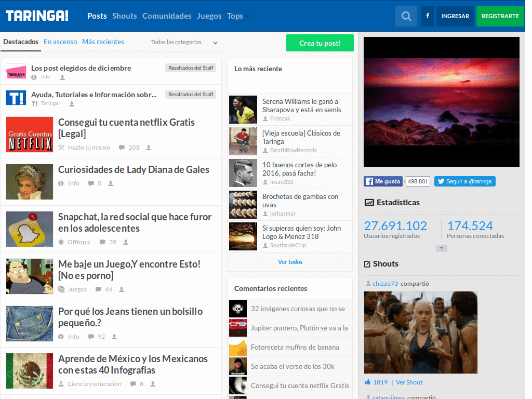Click skull avatar in Comentarios recientes
The image size is (532, 399).
(x=238, y=309)
